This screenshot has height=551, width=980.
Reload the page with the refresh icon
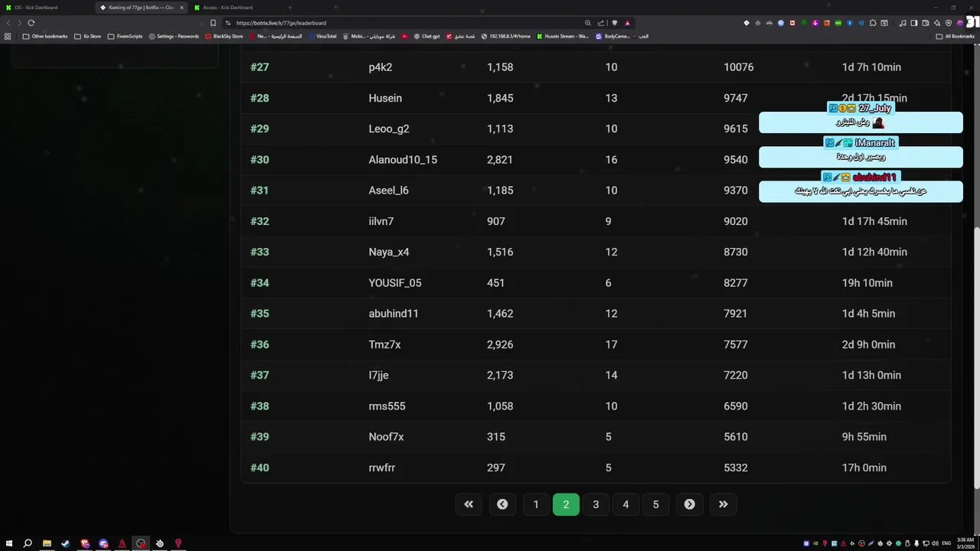31,23
